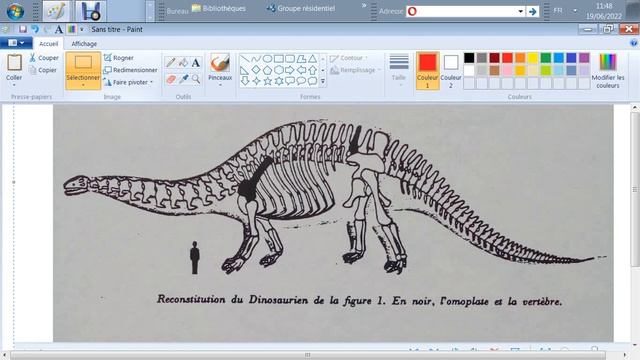The image size is (640, 360).
Task: Click Redimensionner button
Action: (131, 70)
